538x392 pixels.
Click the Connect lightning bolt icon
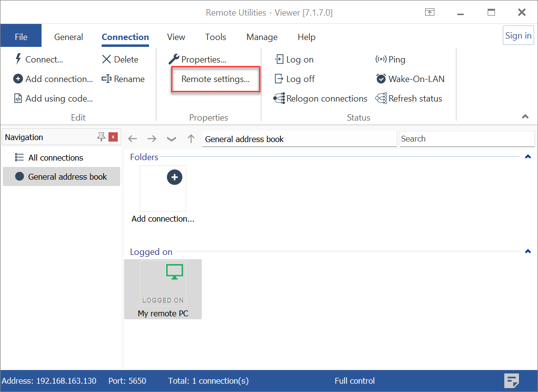tap(18, 59)
